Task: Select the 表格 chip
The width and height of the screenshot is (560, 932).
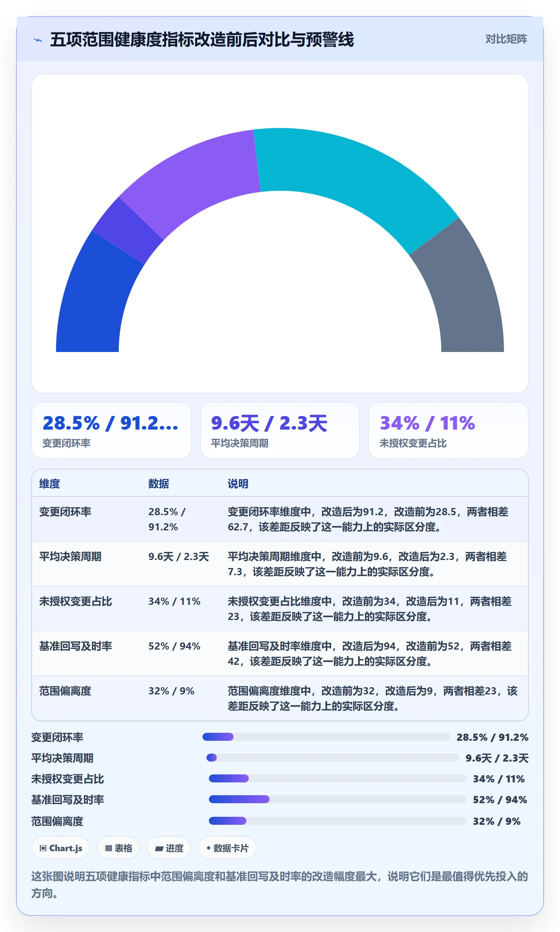Action: [x=118, y=848]
